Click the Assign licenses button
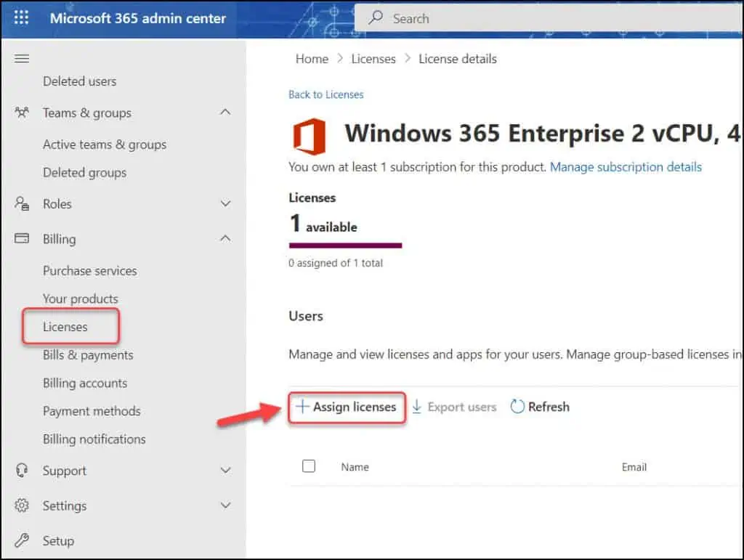Image resolution: width=744 pixels, height=560 pixels. [347, 407]
